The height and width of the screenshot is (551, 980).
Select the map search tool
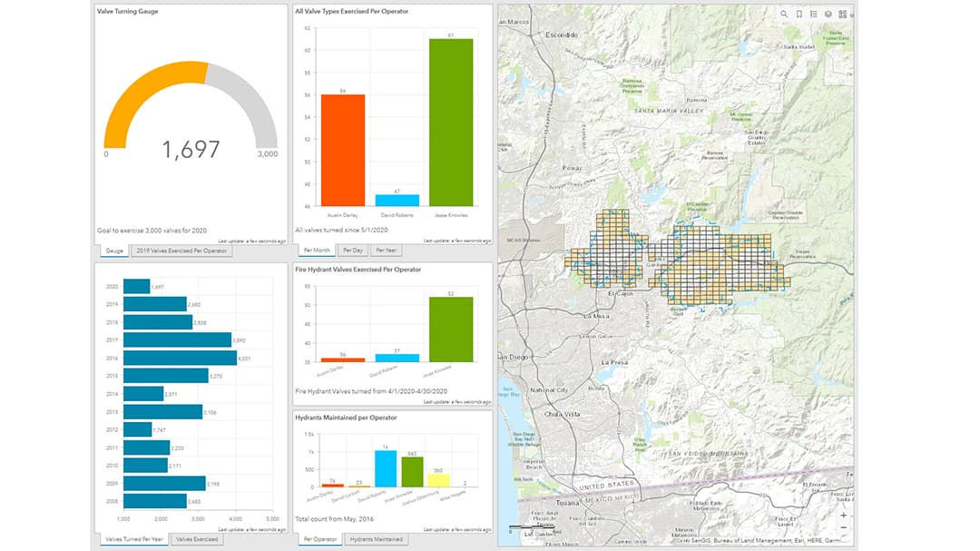[784, 15]
